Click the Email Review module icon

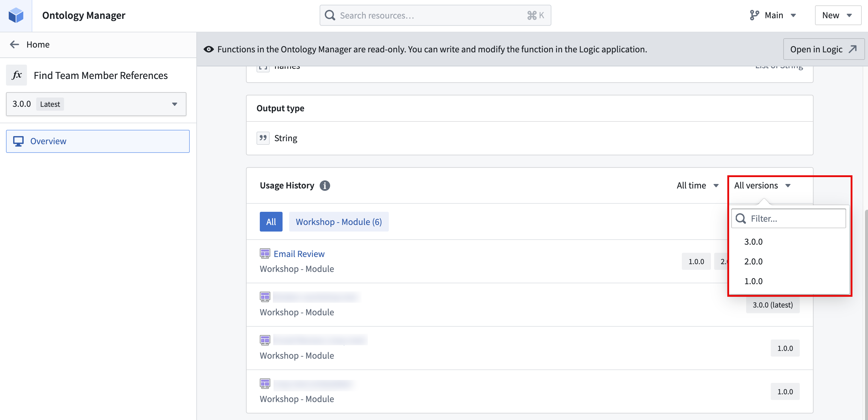tap(265, 253)
